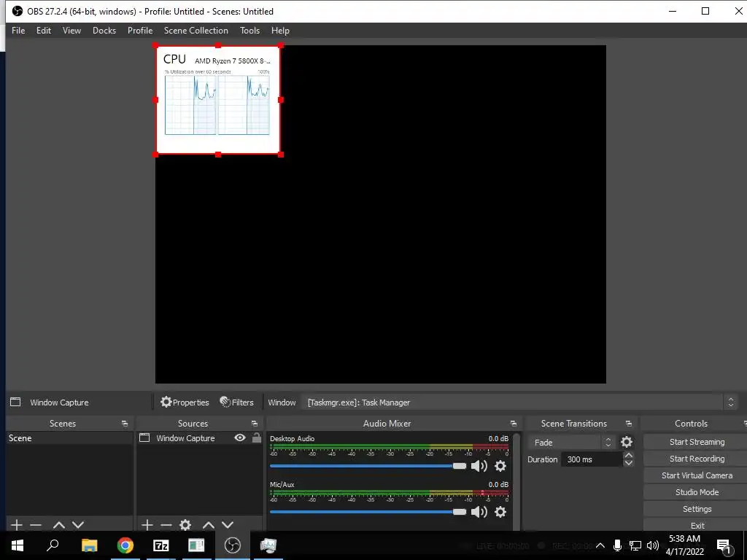
Task: Open the Help menu
Action: (x=280, y=31)
